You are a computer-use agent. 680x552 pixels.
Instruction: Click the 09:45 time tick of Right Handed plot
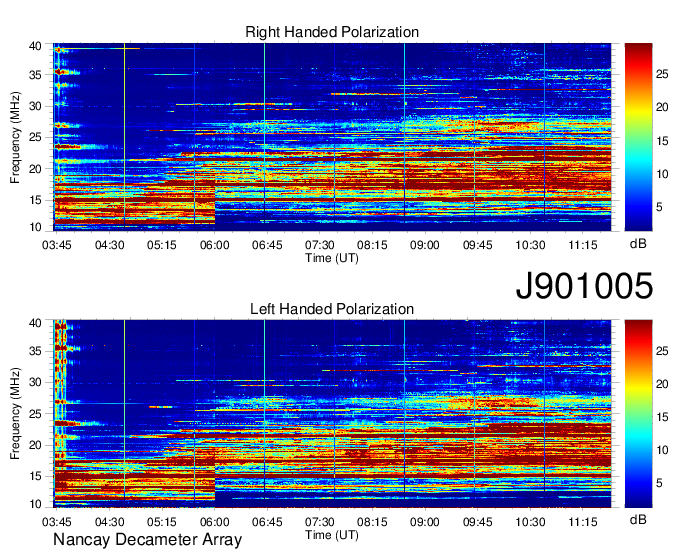[x=477, y=245]
